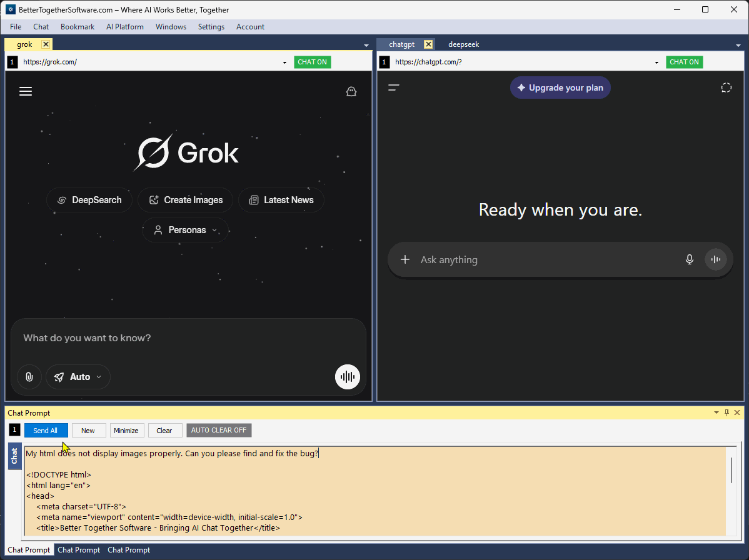
Task: Click Grok private chat ghost icon
Action: coord(351,91)
